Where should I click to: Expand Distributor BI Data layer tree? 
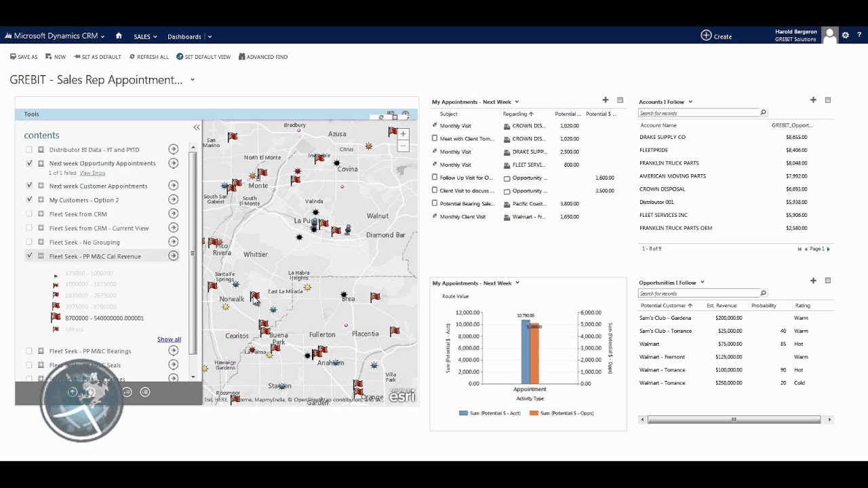pyautogui.click(x=41, y=149)
